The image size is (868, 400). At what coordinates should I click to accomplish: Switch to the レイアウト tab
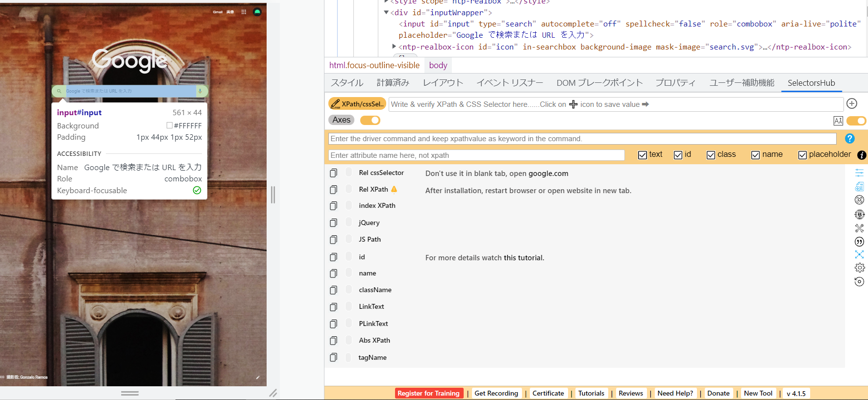443,83
